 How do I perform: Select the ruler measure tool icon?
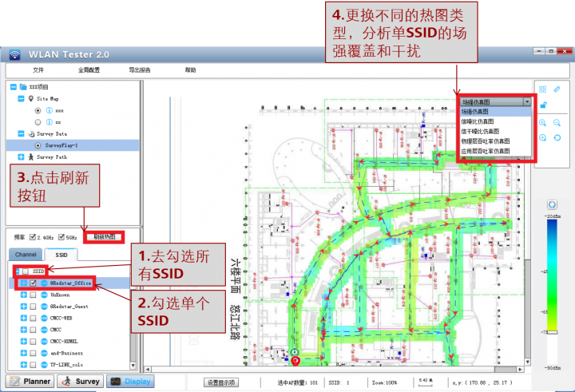click(x=557, y=89)
